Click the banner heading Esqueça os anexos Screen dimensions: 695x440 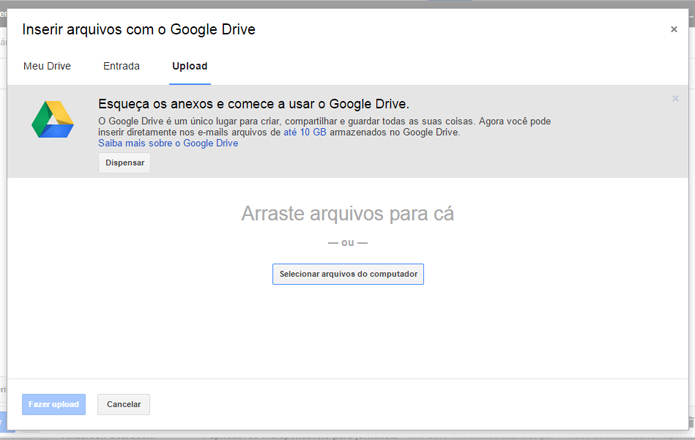[x=254, y=104]
